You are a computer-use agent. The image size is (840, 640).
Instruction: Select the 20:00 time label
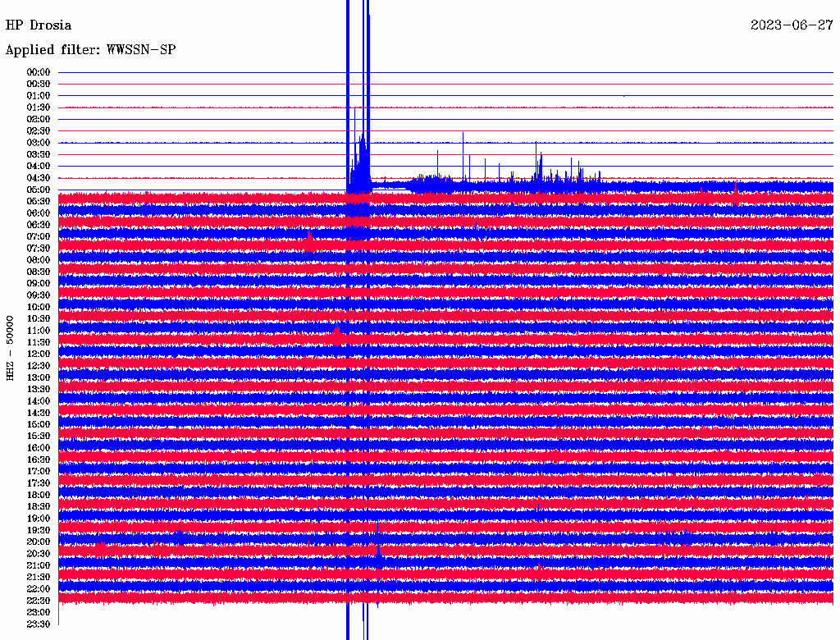39,542
